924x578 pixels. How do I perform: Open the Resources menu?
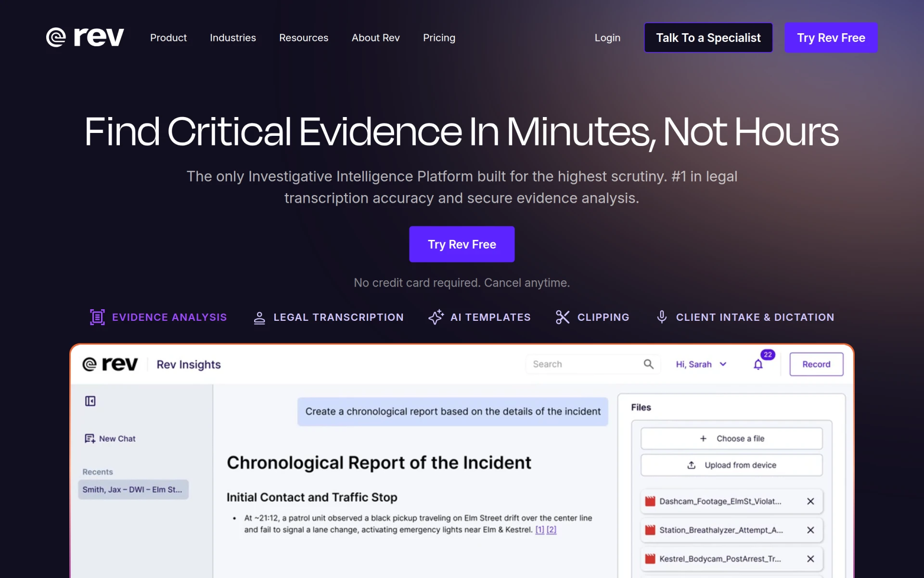304,38
